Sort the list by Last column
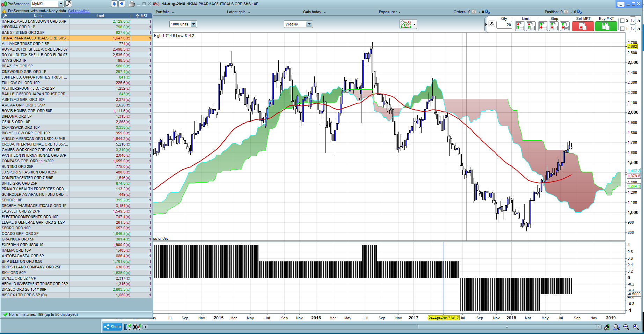This screenshot has width=644, height=334. (100, 16)
